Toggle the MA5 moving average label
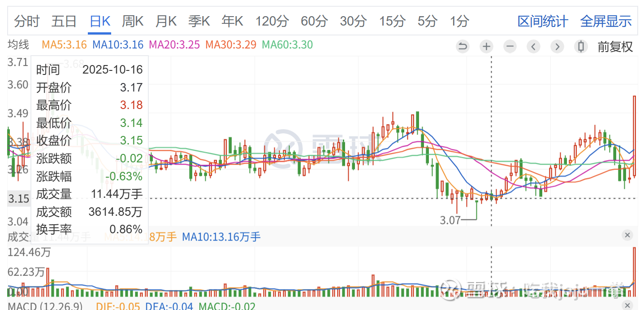Screen dimensions: 644x310 [64, 45]
